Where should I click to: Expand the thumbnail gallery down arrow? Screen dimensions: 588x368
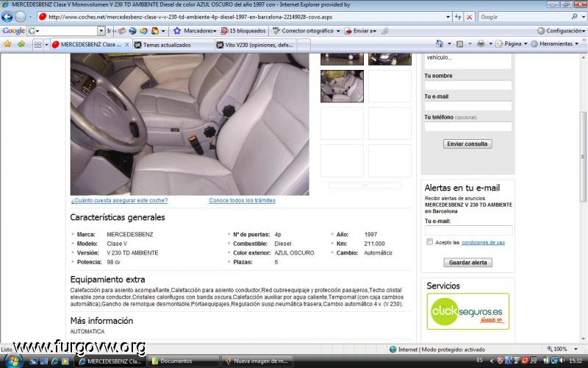[365, 185]
